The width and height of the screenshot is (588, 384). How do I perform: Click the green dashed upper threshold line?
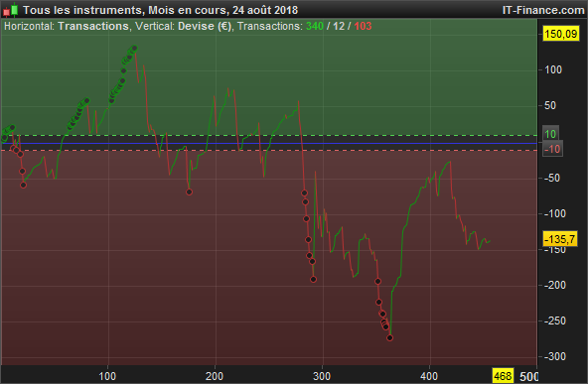tap(268, 135)
